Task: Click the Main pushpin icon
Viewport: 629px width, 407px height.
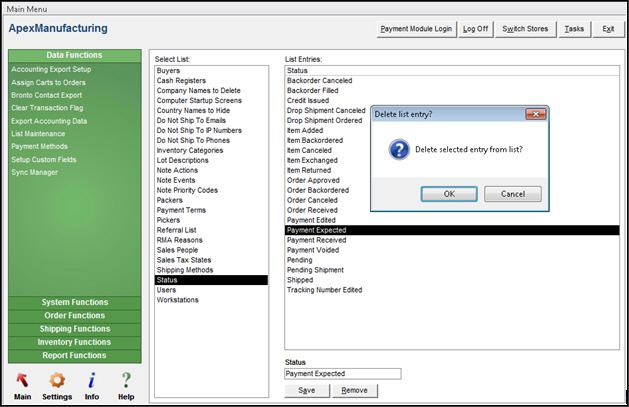Action: tap(23, 380)
